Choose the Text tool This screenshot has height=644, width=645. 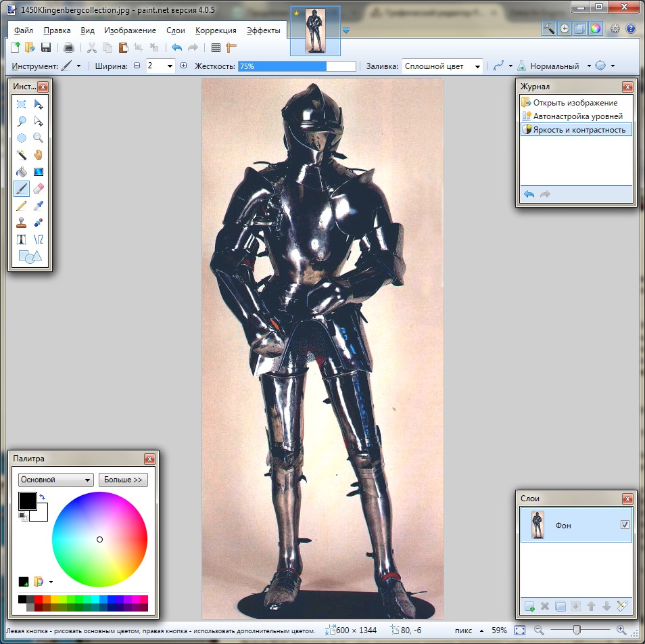pos(22,239)
